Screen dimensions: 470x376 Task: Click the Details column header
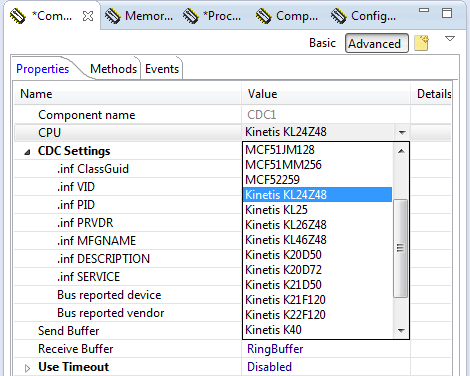coord(432,94)
